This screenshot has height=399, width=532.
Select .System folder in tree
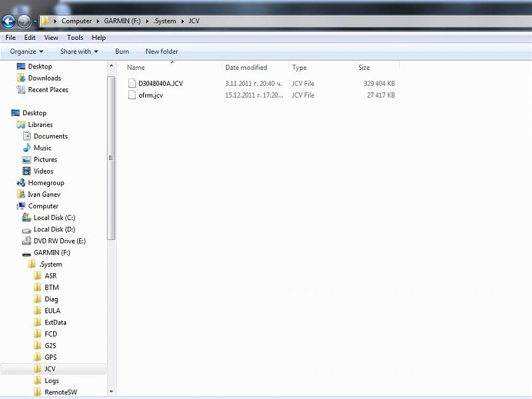pos(51,264)
